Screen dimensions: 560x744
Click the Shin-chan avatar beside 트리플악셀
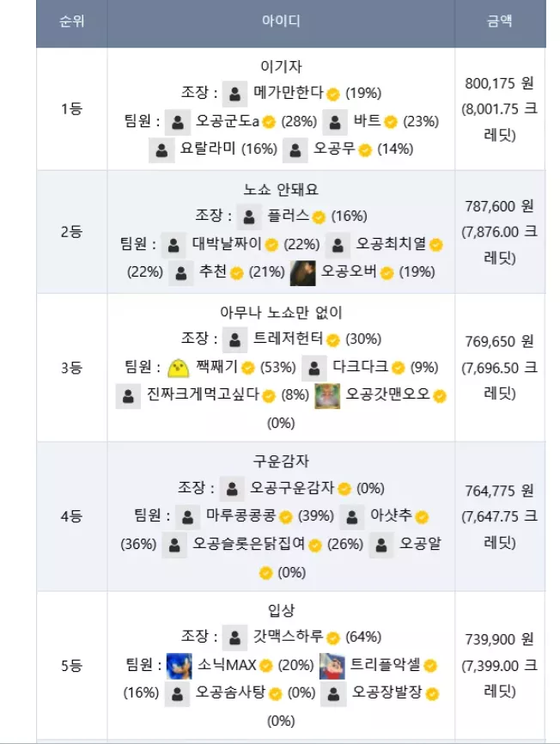(x=332, y=666)
